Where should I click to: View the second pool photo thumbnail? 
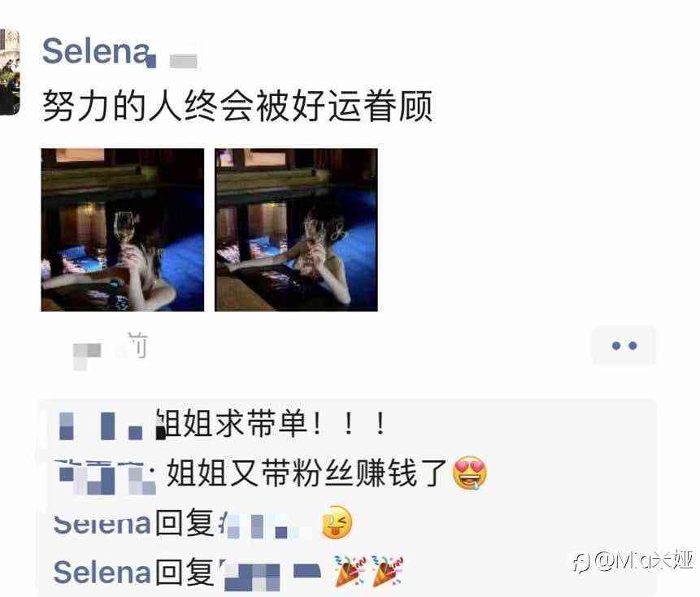(x=296, y=229)
